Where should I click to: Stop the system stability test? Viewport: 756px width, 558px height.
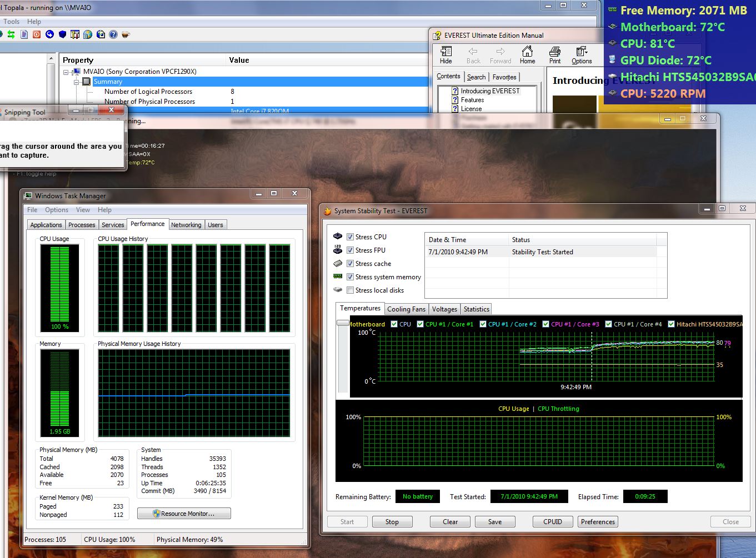coord(392,522)
